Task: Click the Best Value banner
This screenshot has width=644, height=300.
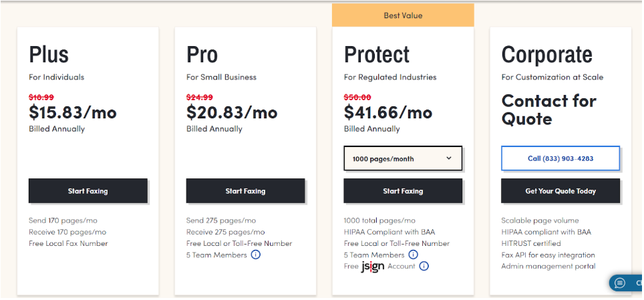Action: [x=403, y=15]
